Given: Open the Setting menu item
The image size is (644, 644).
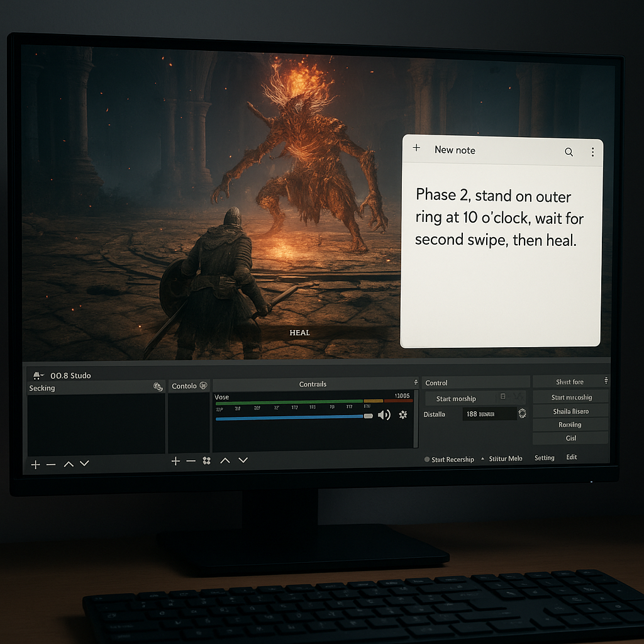Looking at the screenshot, I should point(544,458).
